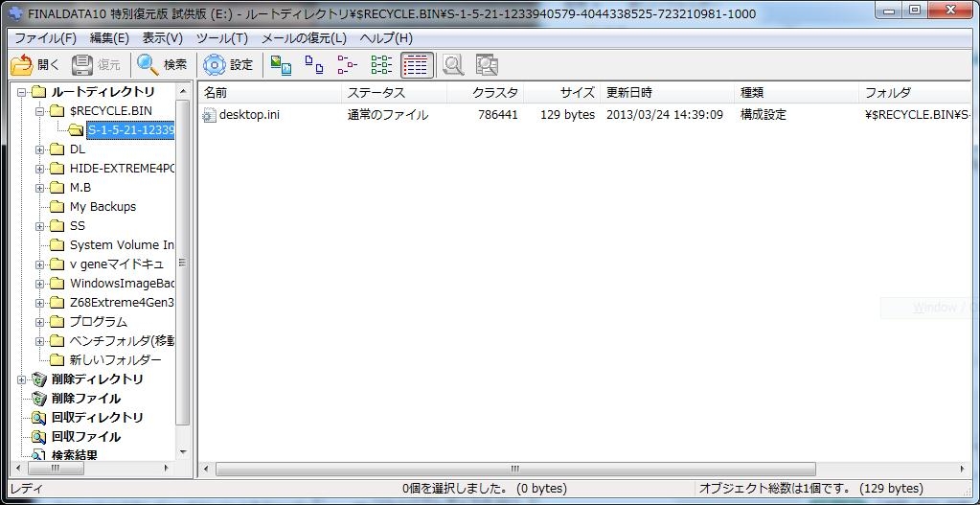Click the 削除ディレクトリ recycle bin icon
Viewport: 980px width, 505px height.
point(39,379)
